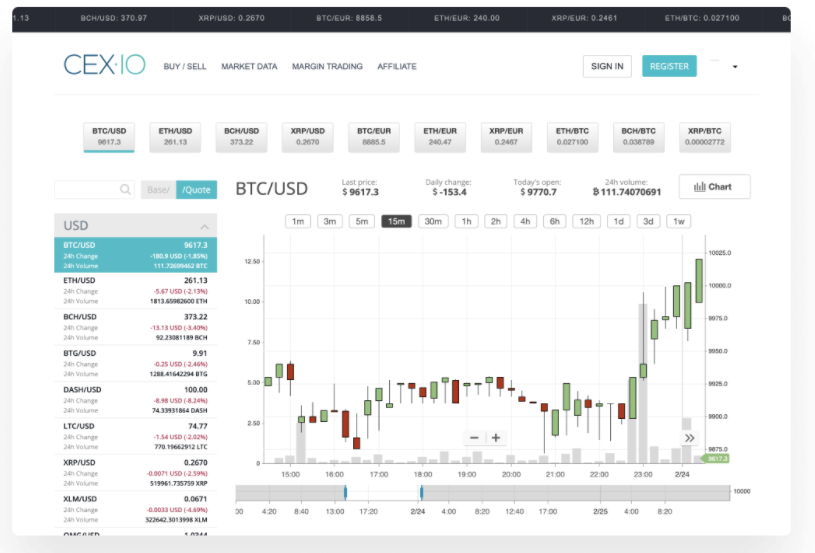Click the search magnifier icon

[x=126, y=189]
